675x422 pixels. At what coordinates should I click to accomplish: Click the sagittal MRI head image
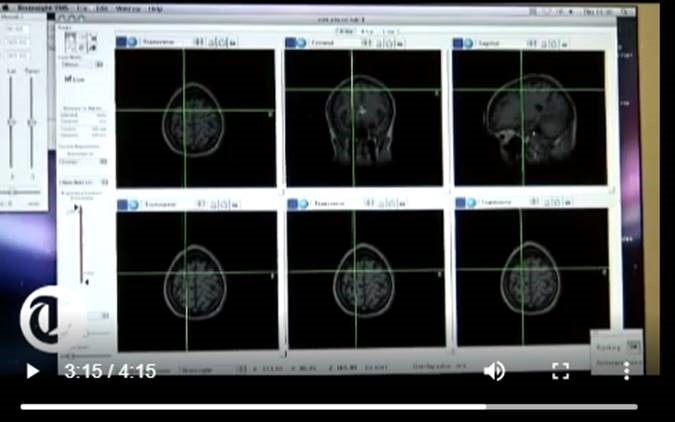(532, 118)
